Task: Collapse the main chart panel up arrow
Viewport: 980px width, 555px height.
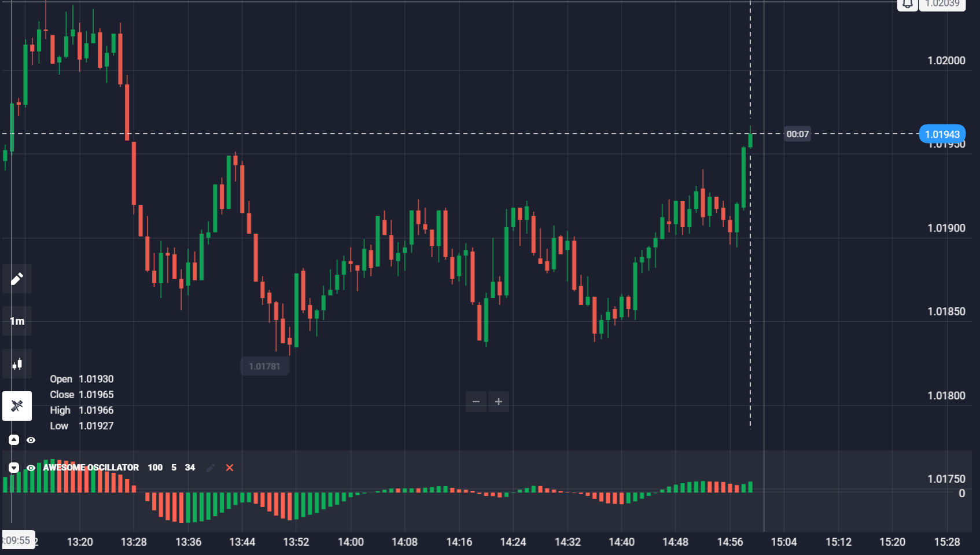Action: (x=14, y=440)
